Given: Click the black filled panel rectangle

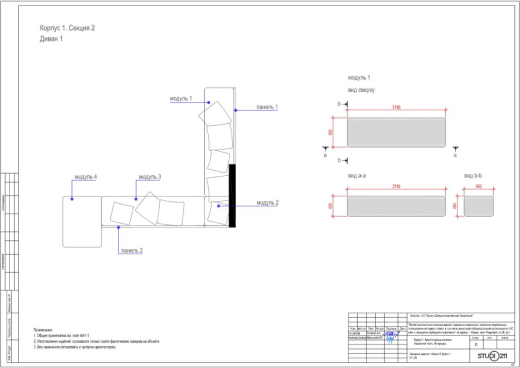Looking at the screenshot, I should coord(232,196).
